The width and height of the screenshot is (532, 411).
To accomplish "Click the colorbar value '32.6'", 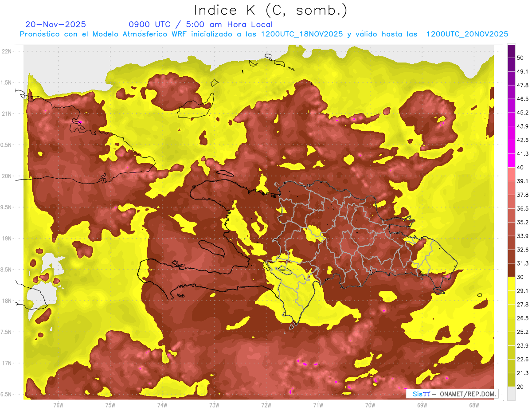I will [x=523, y=250].
